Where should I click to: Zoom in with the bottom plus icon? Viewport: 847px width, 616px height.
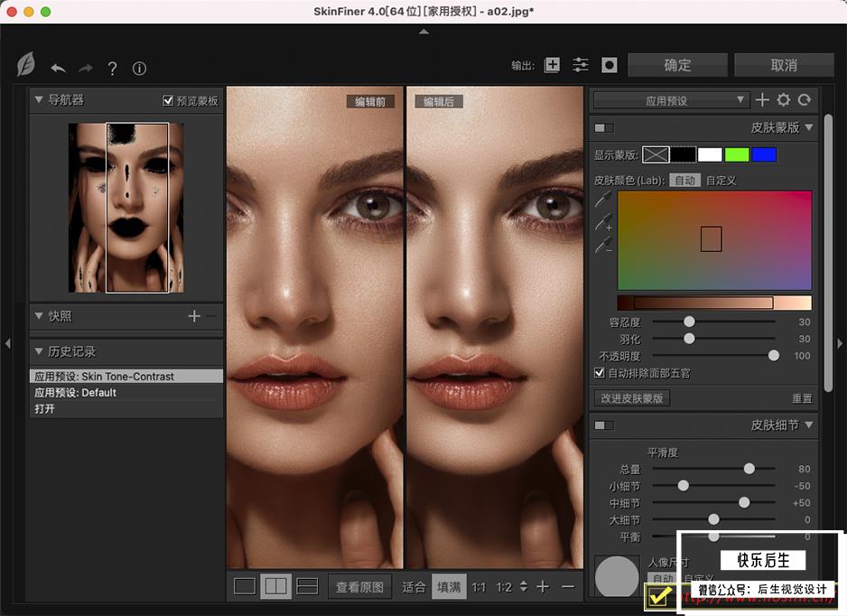(x=543, y=586)
